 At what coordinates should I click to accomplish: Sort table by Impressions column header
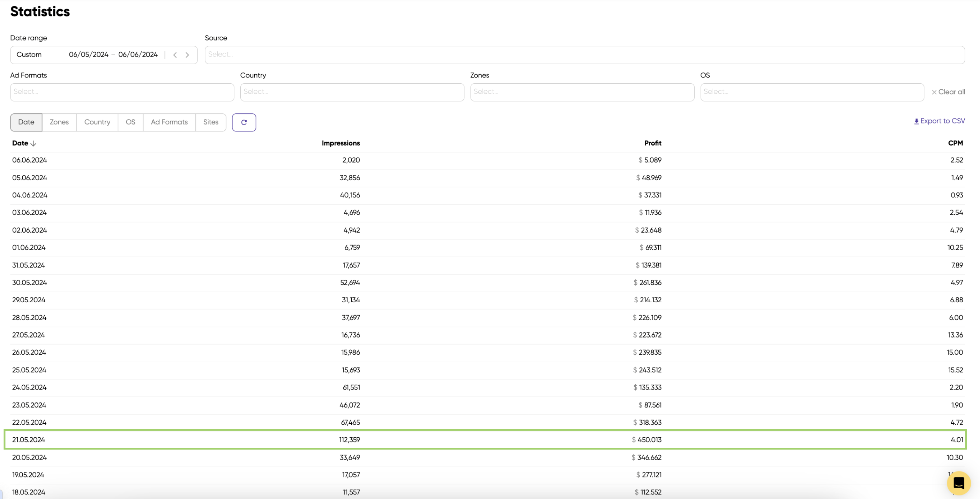point(341,143)
